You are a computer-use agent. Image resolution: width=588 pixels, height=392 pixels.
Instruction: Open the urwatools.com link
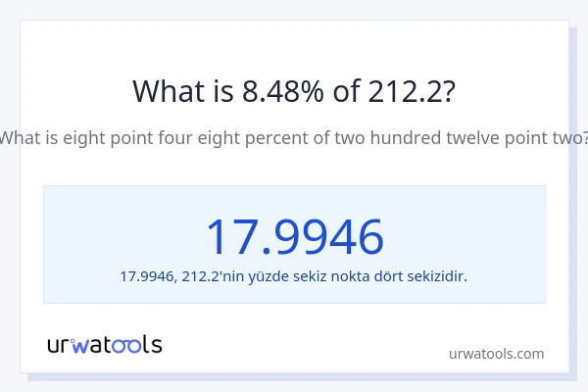[496, 354]
